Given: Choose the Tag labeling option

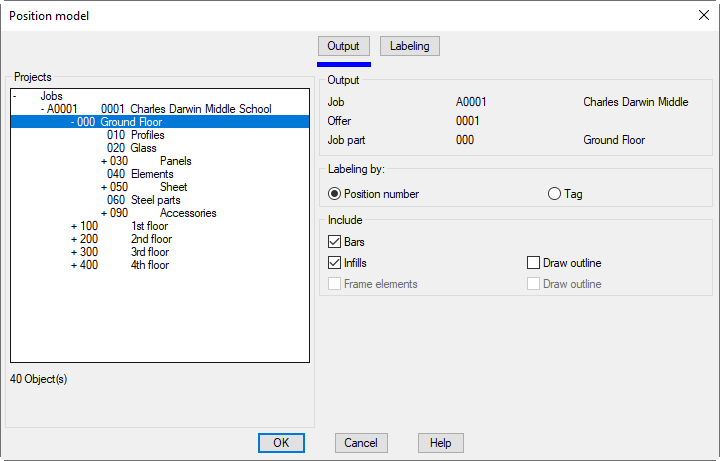Looking at the screenshot, I should [555, 194].
